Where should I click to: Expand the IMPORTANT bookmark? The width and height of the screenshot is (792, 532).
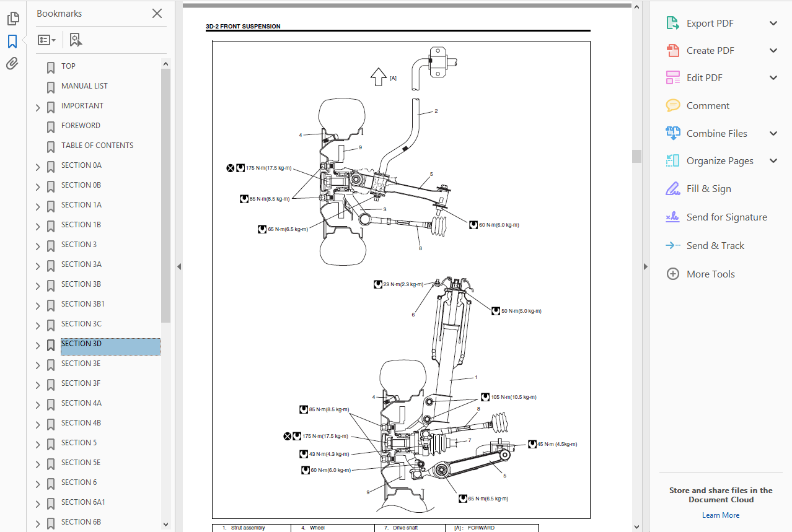click(38, 108)
